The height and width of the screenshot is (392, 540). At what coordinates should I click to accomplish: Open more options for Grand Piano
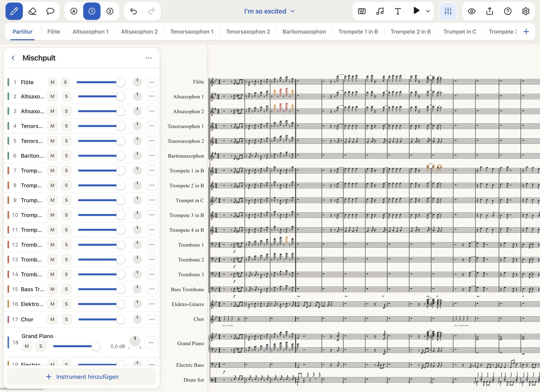pyautogui.click(x=151, y=342)
